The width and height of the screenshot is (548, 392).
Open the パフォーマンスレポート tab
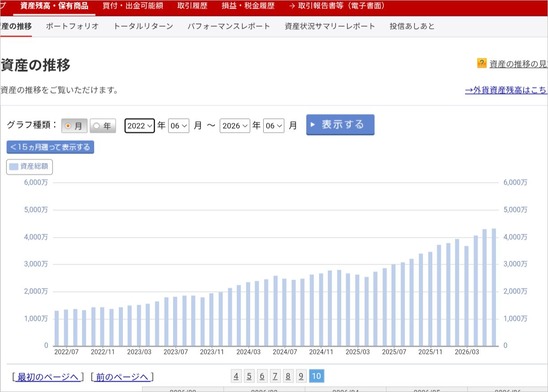229,26
